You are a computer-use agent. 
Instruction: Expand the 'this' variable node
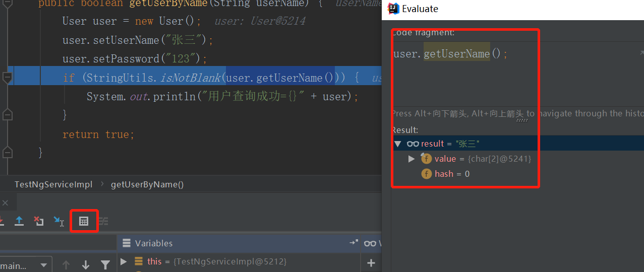pos(124,261)
